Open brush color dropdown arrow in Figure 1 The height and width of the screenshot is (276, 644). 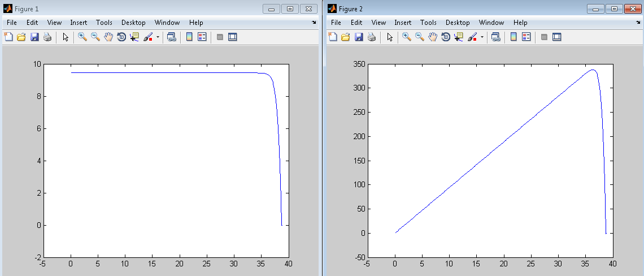(x=158, y=37)
